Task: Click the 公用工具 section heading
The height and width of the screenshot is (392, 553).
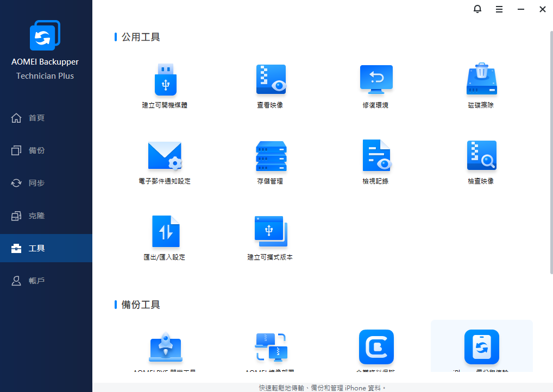Action: point(141,37)
